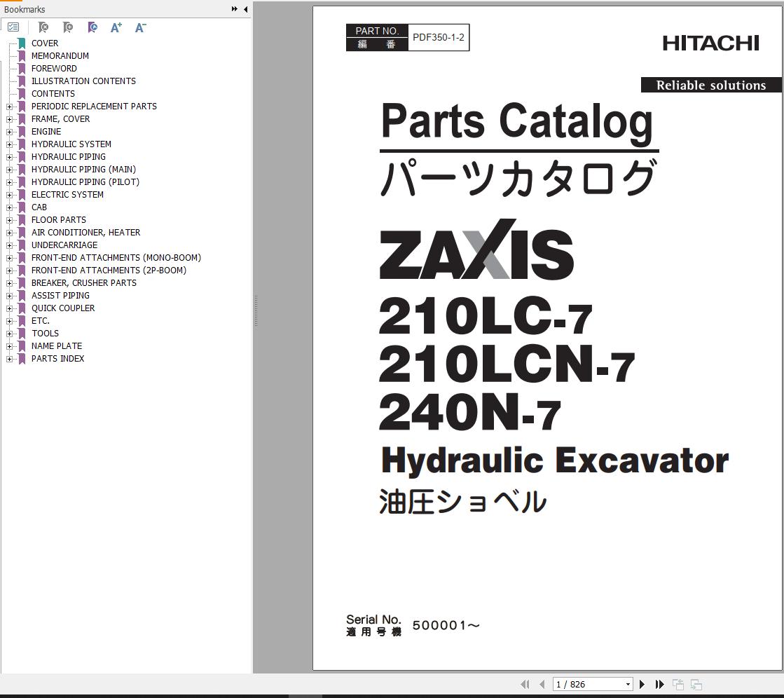Viewport: 784px width, 698px height.
Task: Jump to the last page button
Action: point(660,684)
